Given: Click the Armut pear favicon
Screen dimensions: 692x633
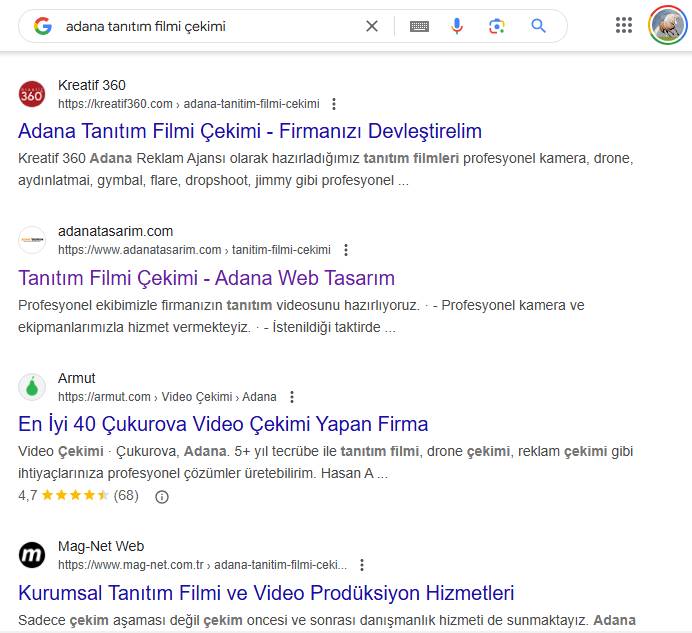Looking at the screenshot, I should (32, 387).
